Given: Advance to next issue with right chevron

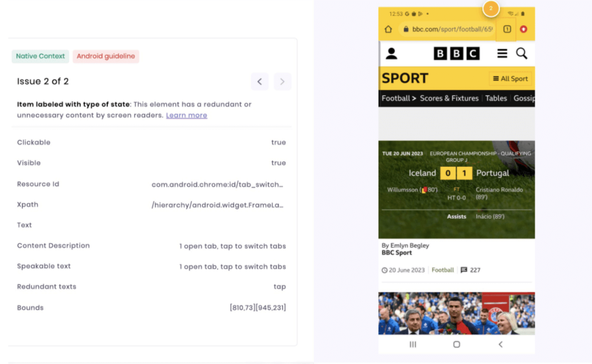Looking at the screenshot, I should pyautogui.click(x=283, y=81).
